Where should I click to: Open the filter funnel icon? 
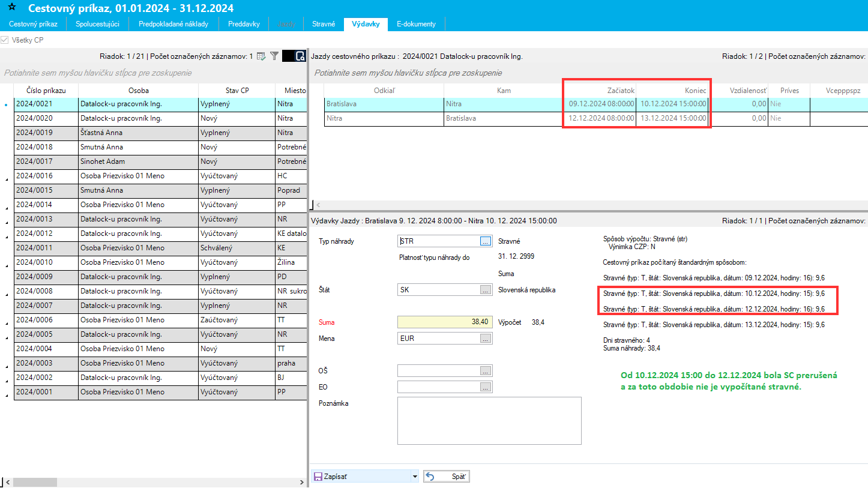(274, 56)
